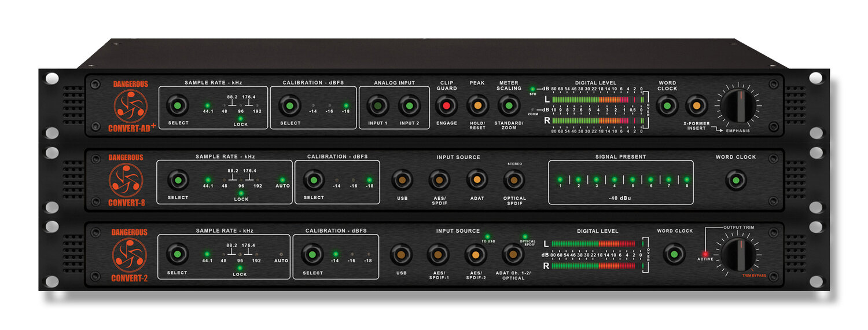Select USB input source on Convert-8
The image size is (868, 330).
pyautogui.click(x=402, y=179)
